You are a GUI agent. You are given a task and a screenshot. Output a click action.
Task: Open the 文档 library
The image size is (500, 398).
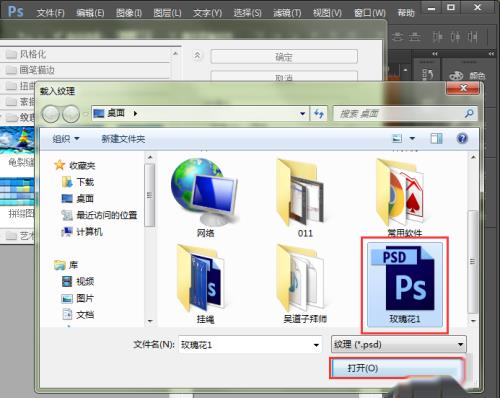coord(78,315)
